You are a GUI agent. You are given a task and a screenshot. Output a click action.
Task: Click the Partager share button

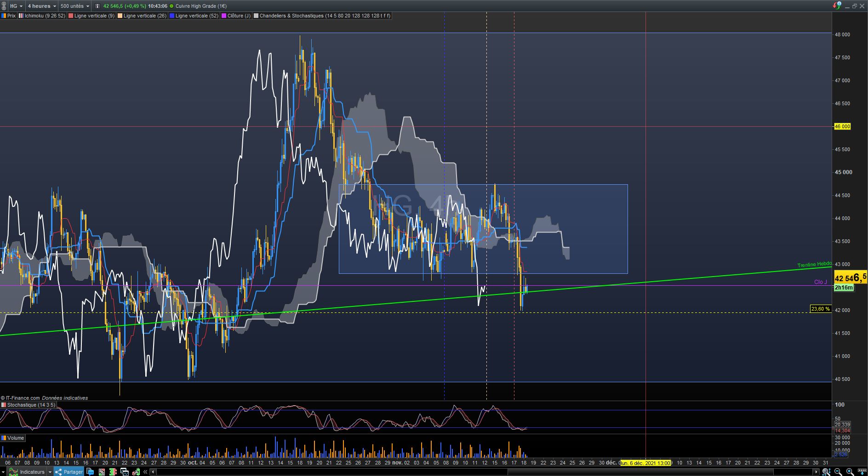[x=69, y=472]
